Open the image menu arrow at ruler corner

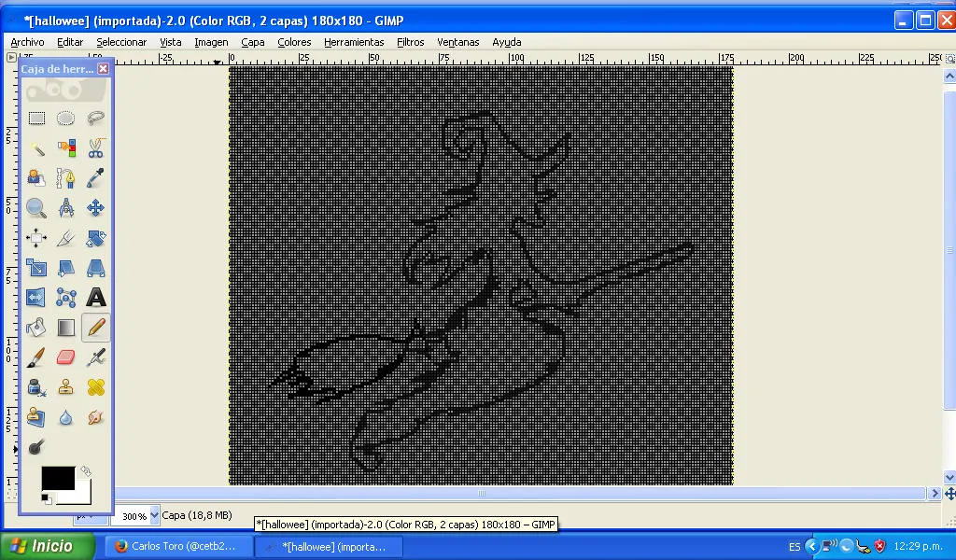point(11,57)
